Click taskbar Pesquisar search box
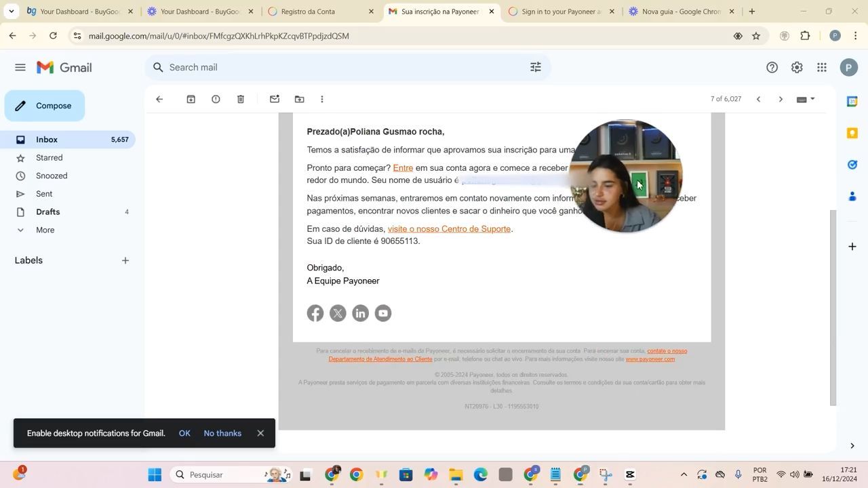 [x=231, y=475]
